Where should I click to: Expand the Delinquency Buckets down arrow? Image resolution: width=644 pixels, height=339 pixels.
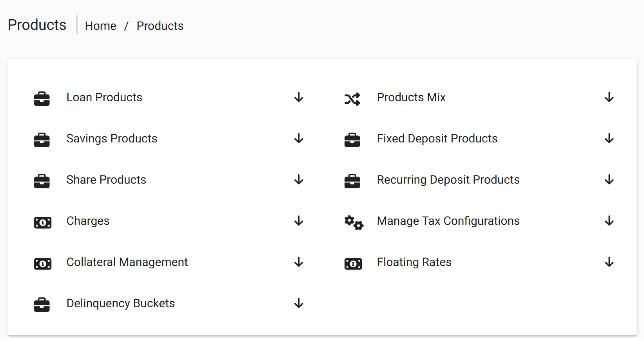(299, 303)
